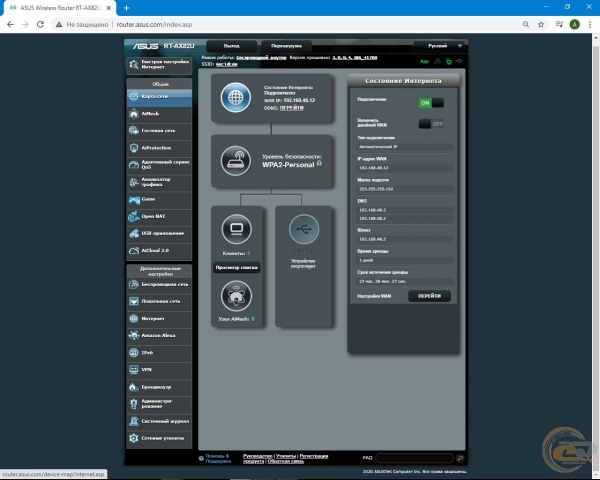
Task: Click the Logout (Выход) button
Action: [x=232, y=46]
